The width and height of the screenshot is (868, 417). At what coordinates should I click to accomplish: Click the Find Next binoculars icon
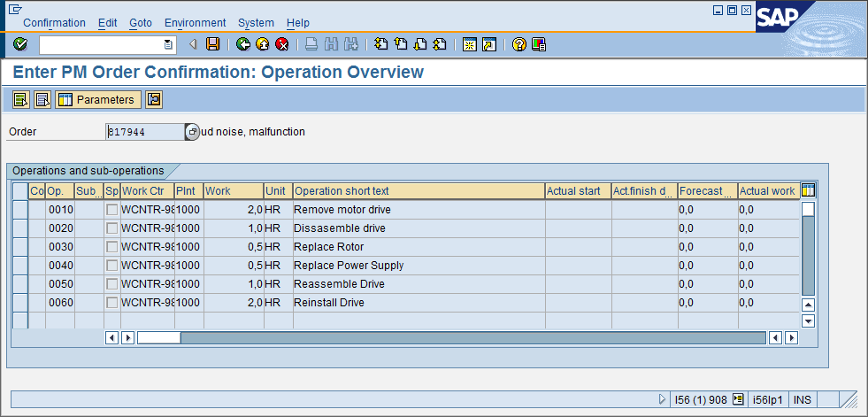click(x=351, y=44)
